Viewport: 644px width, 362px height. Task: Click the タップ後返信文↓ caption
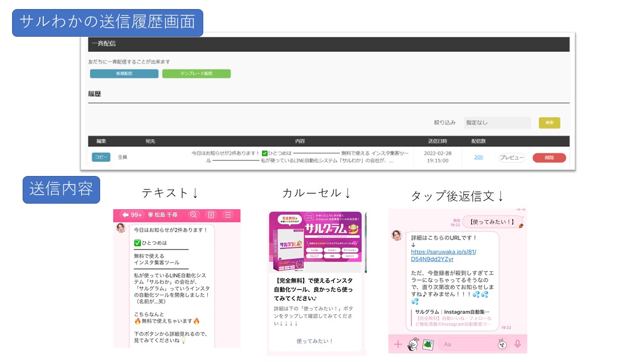[x=457, y=196]
